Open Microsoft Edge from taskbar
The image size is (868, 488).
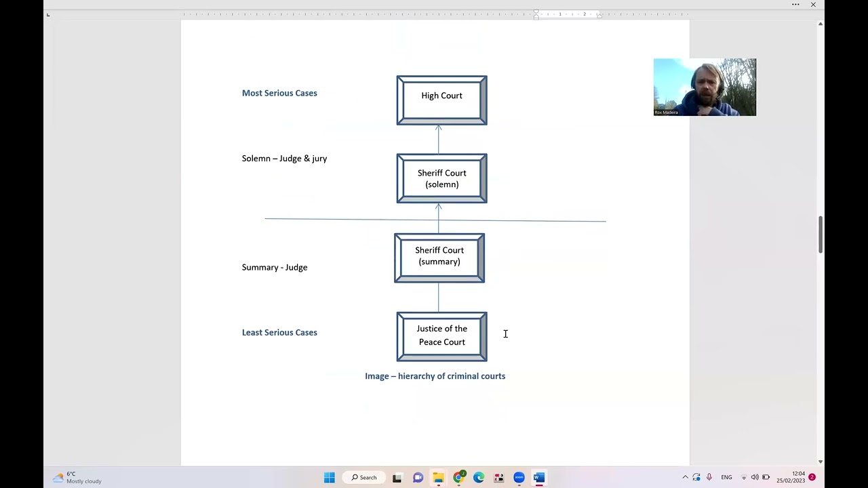(x=479, y=477)
